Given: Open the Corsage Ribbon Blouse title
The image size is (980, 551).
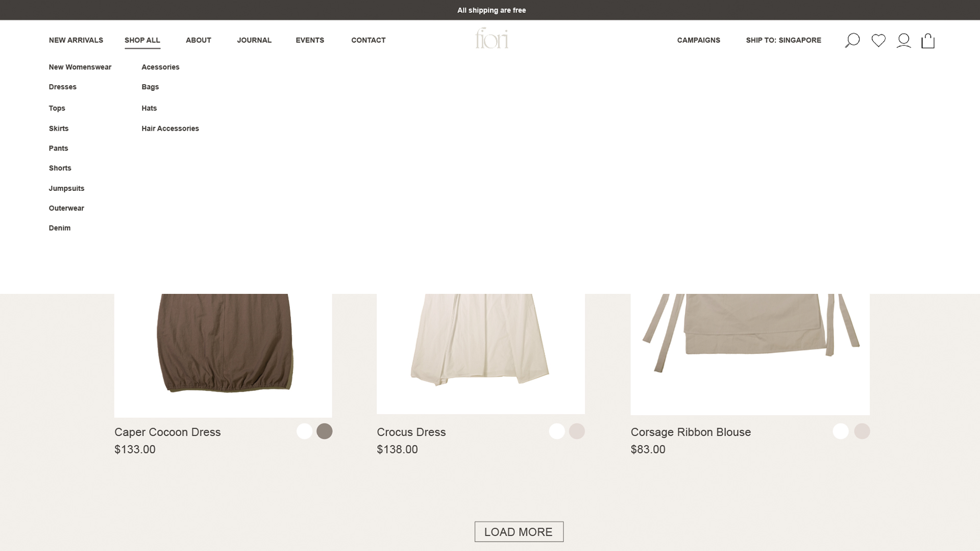Looking at the screenshot, I should (x=691, y=432).
